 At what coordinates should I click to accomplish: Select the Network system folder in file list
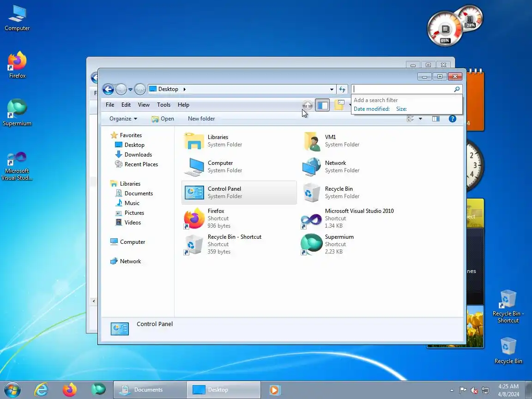click(356, 167)
